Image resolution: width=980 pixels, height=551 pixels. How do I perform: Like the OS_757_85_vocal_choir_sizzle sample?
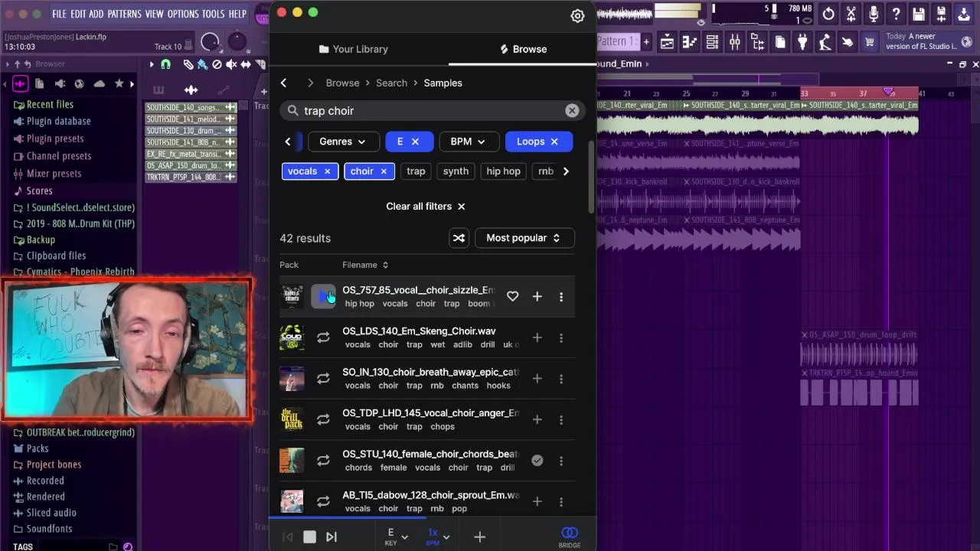[512, 296]
